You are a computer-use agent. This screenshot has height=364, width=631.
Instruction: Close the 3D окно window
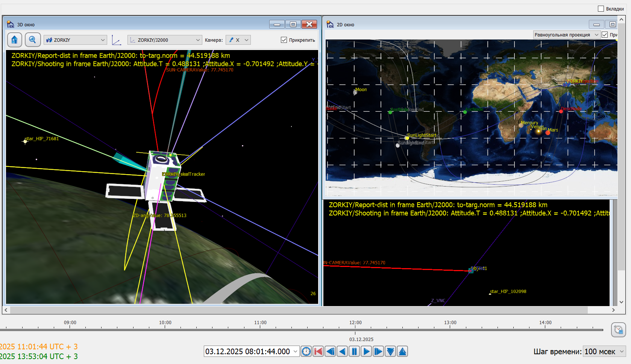pos(309,24)
